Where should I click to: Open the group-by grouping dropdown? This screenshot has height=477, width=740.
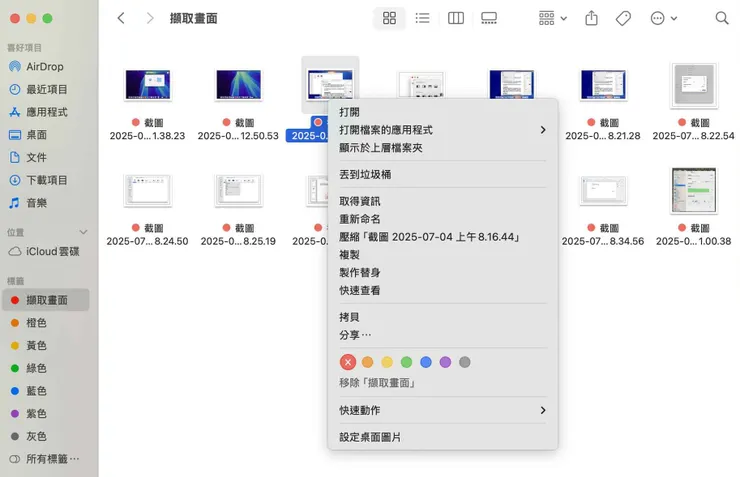(x=553, y=18)
